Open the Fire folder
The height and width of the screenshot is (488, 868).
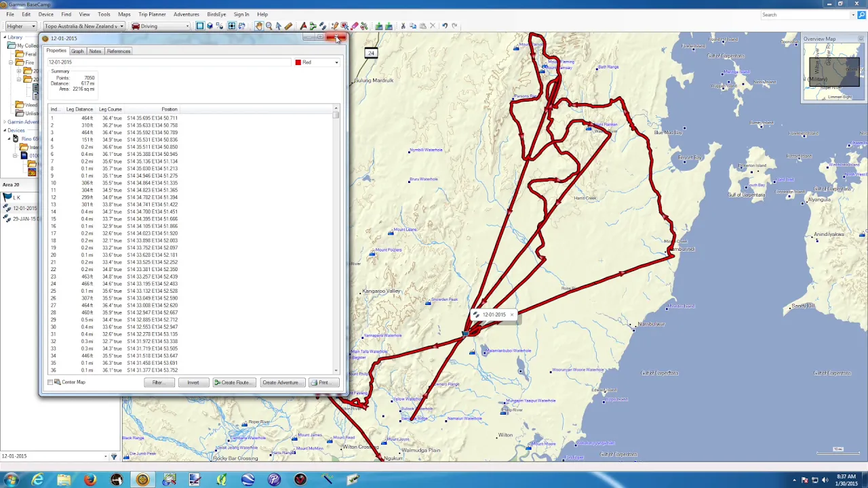click(x=29, y=62)
